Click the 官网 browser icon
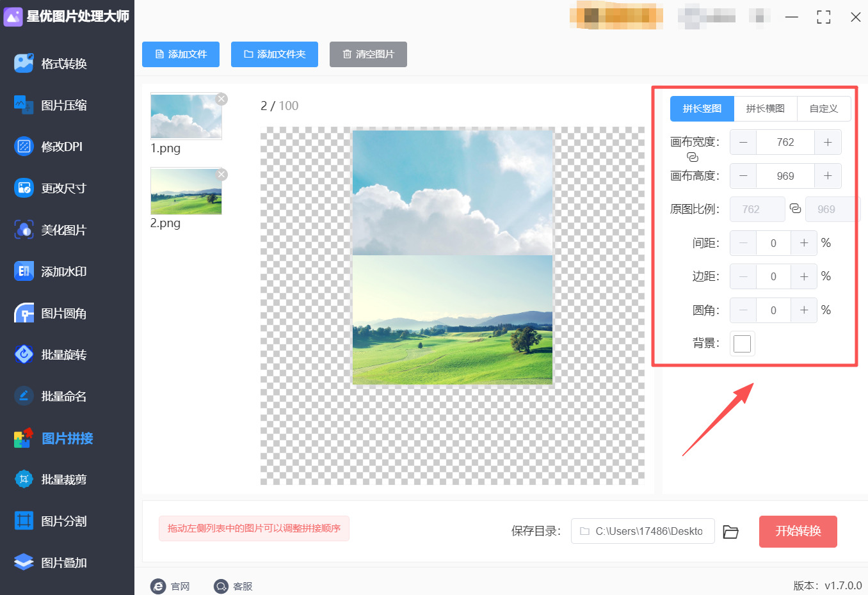 tap(157, 586)
